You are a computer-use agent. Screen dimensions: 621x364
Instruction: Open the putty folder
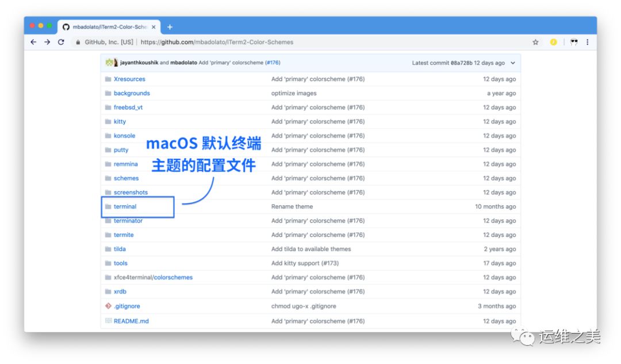click(x=121, y=150)
